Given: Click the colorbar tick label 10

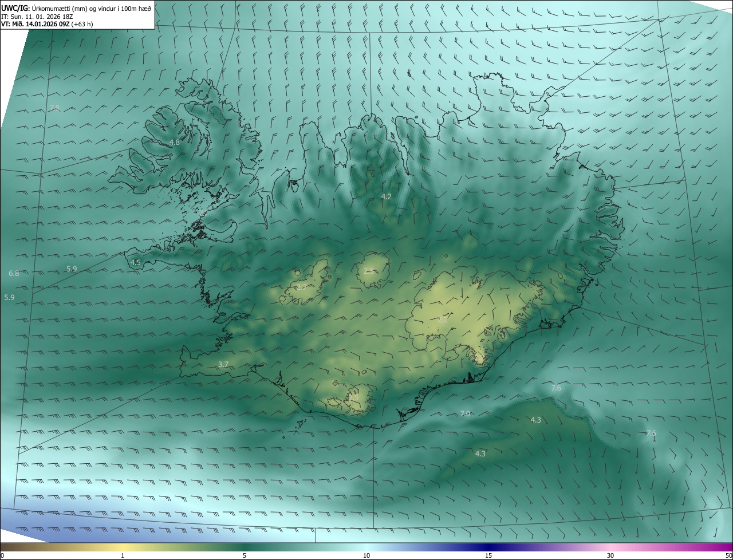Looking at the screenshot, I should [x=366, y=555].
